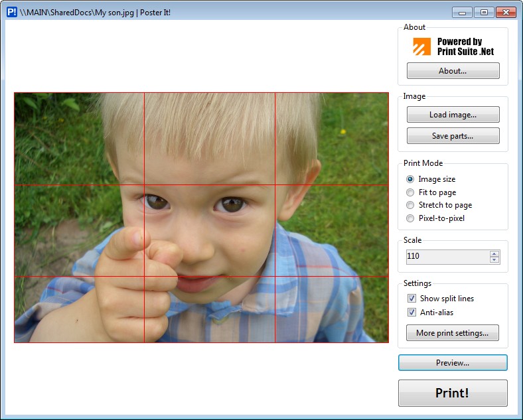
Task: Disable Show split lines checkbox
Action: point(412,299)
